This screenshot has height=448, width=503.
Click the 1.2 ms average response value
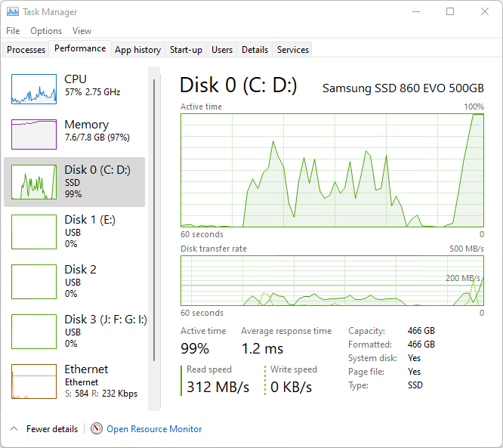[262, 348]
